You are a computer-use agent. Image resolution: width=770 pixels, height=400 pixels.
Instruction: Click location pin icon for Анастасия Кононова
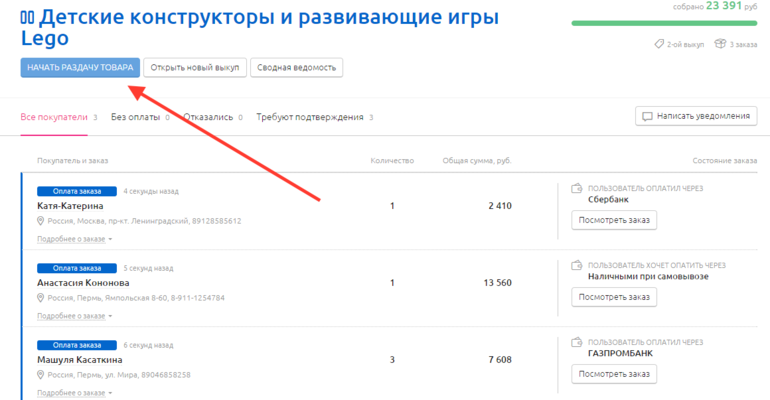pos(41,298)
